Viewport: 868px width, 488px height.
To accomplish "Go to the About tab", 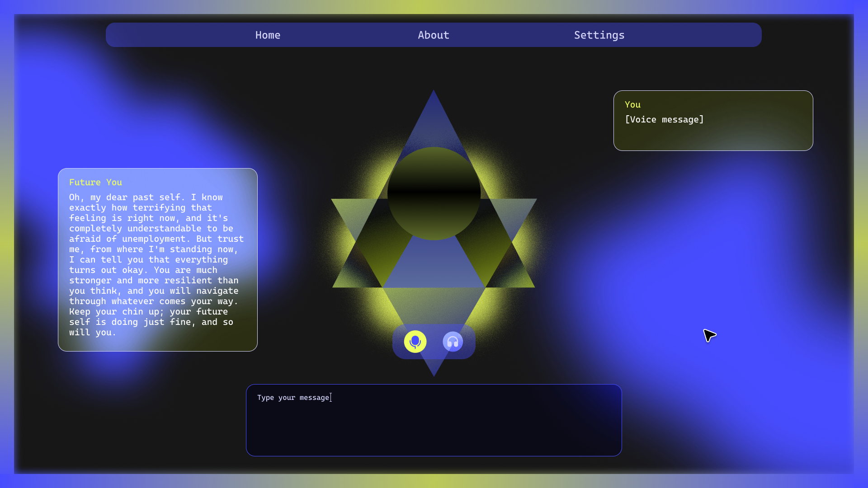I will point(433,35).
